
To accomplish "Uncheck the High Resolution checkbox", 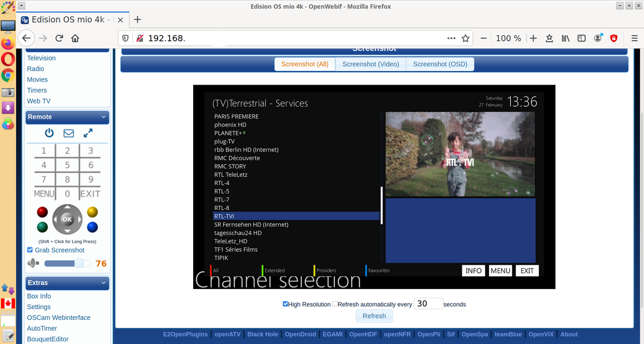I will 286,304.
